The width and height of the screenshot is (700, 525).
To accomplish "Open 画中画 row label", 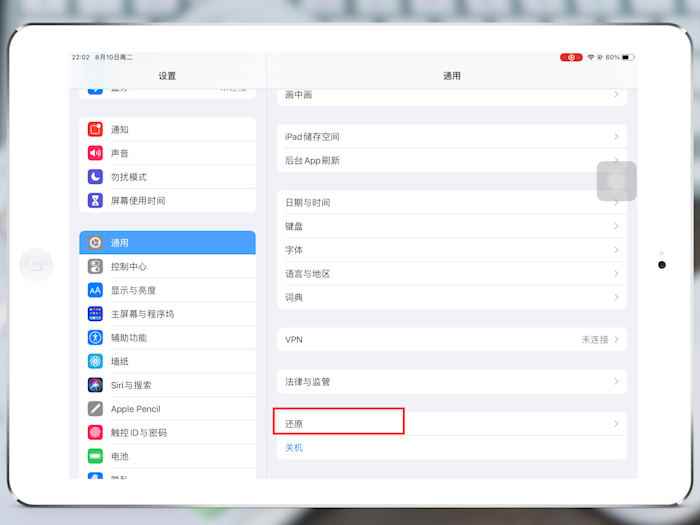I will click(299, 95).
